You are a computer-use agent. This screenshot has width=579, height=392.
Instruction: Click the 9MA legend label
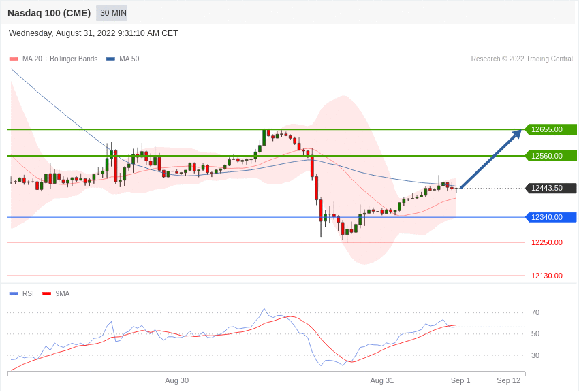[x=63, y=293]
